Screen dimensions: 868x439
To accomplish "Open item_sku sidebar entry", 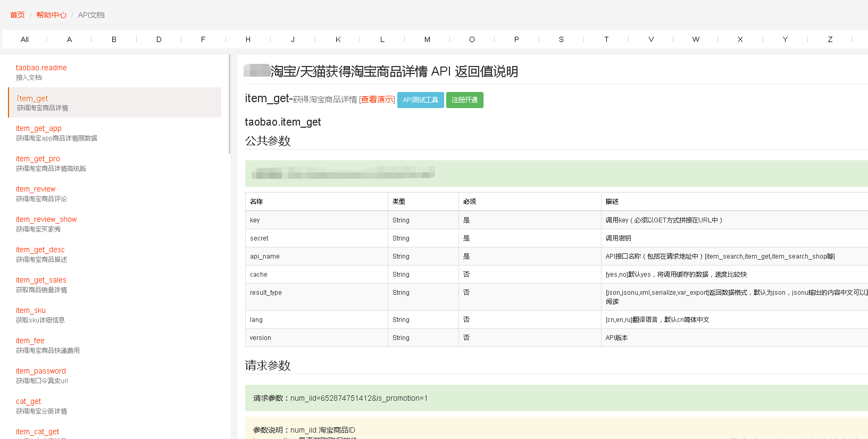I will tap(115, 315).
